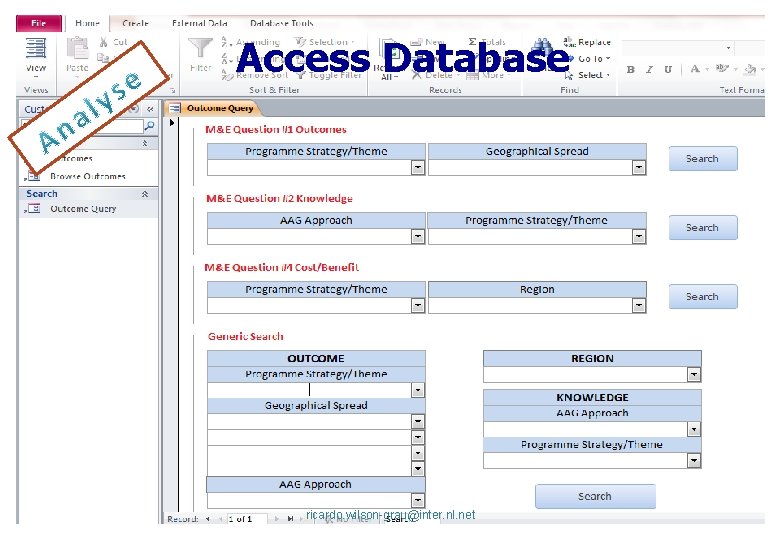Click Toggle Filter in the ribbon
This screenshot has width=780, height=540.
tap(329, 75)
